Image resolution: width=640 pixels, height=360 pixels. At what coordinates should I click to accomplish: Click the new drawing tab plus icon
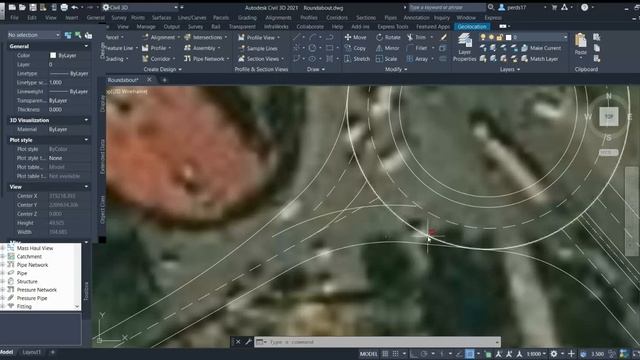[164, 80]
